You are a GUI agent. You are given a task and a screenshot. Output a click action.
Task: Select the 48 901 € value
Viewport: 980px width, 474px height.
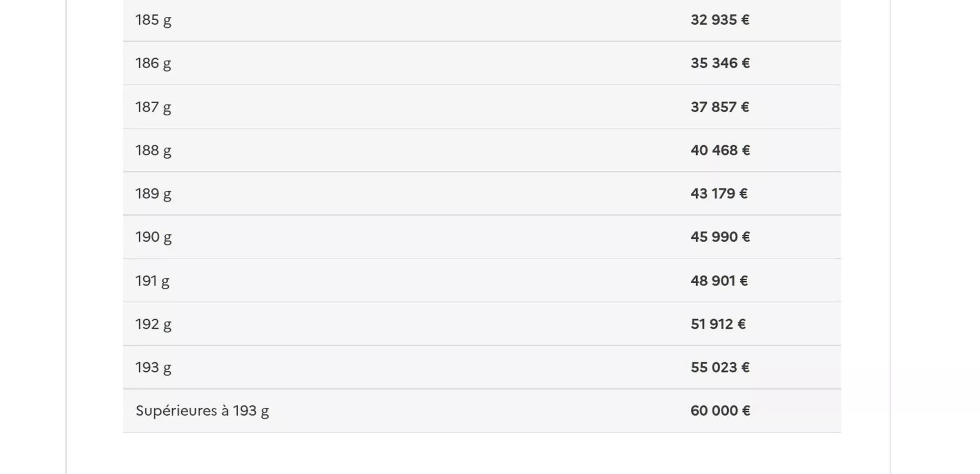(719, 281)
